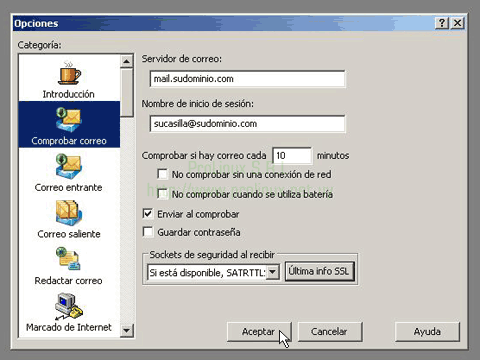Close the Opciones dialog with X
The image size is (480, 360).
458,23
